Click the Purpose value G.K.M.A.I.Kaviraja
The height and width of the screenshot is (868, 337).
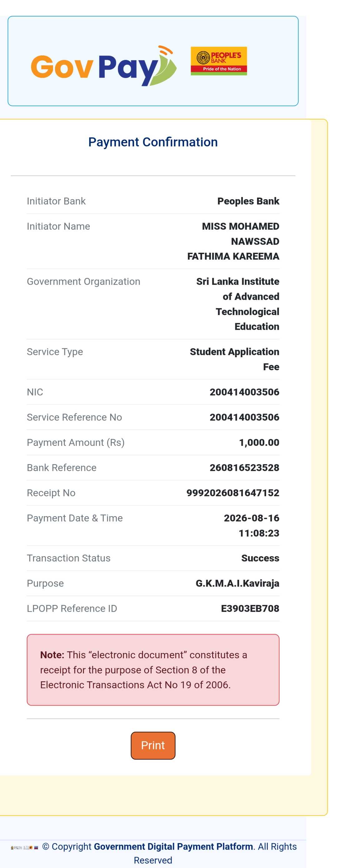click(x=237, y=583)
